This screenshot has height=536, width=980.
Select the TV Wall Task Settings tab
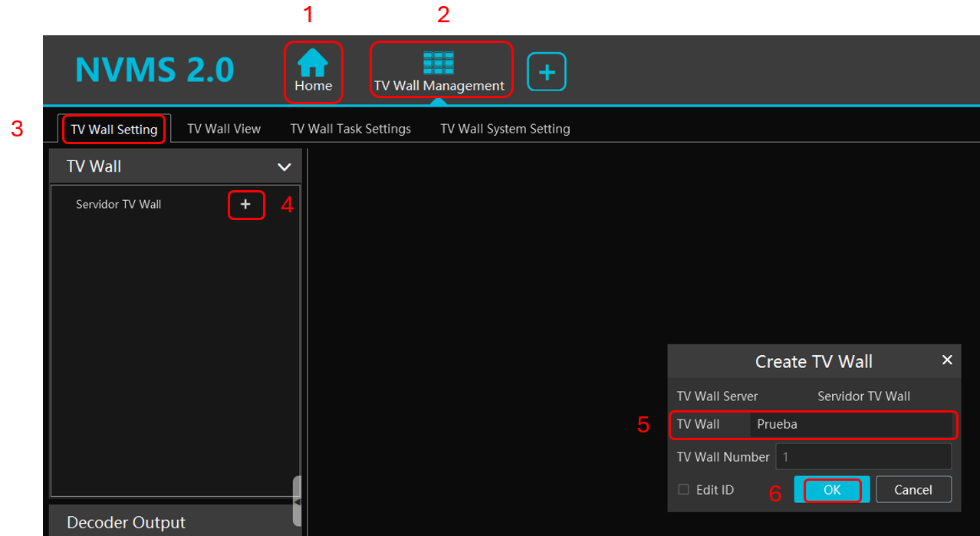[x=350, y=129]
